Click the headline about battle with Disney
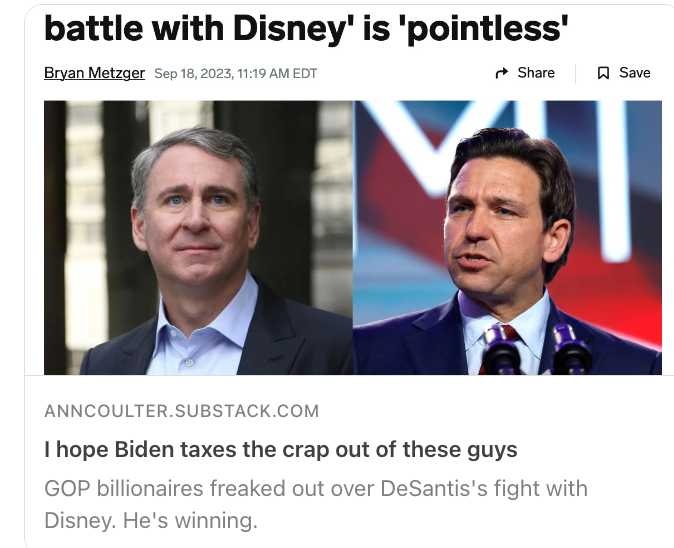Image resolution: width=674 pixels, height=548 pixels. 306,28
